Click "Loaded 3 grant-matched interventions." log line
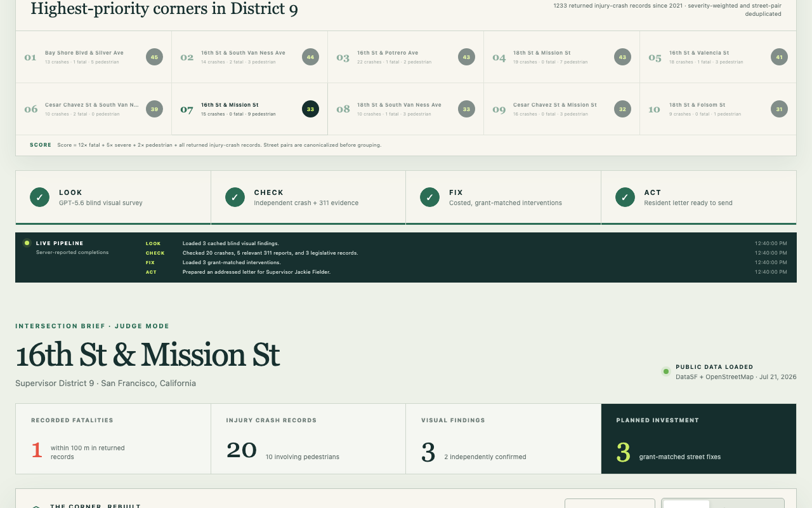This screenshot has width=812, height=508. [x=232, y=262]
